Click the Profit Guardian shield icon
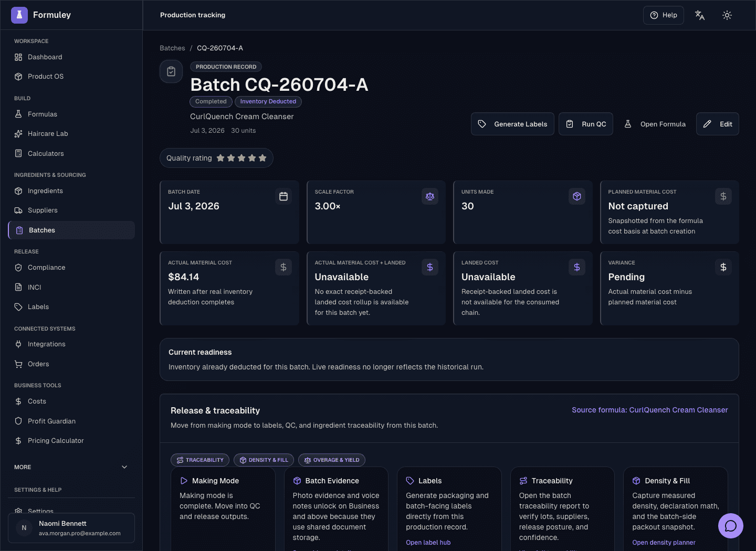This screenshot has width=756, height=551. pos(18,421)
